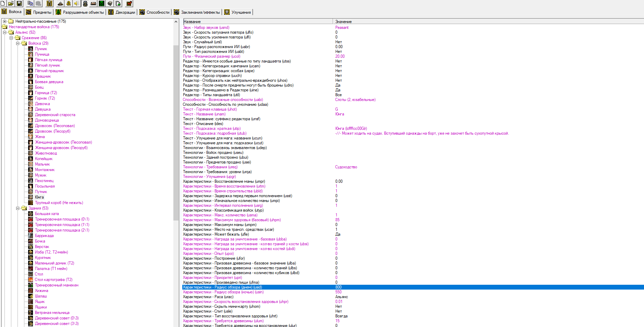Sort by the Название column header
The width and height of the screenshot is (644, 327).
[258, 21]
